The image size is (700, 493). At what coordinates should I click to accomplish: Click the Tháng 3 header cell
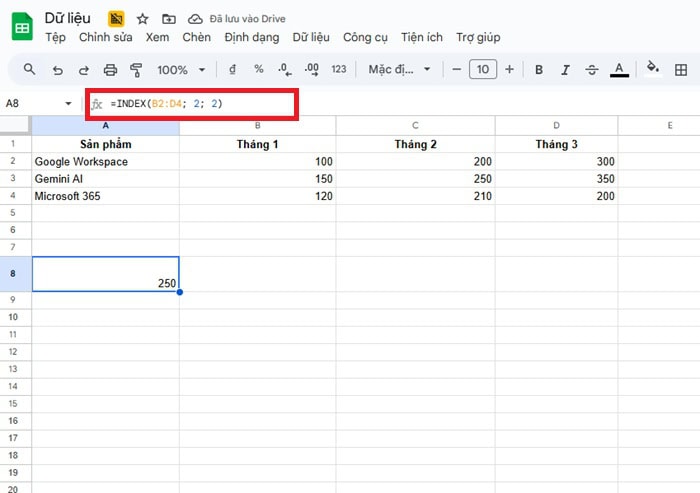(556, 144)
